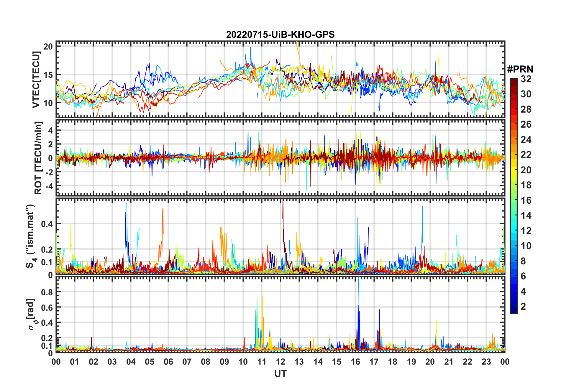
Task: Click the PRN colorbar strip
Action: tap(514, 196)
